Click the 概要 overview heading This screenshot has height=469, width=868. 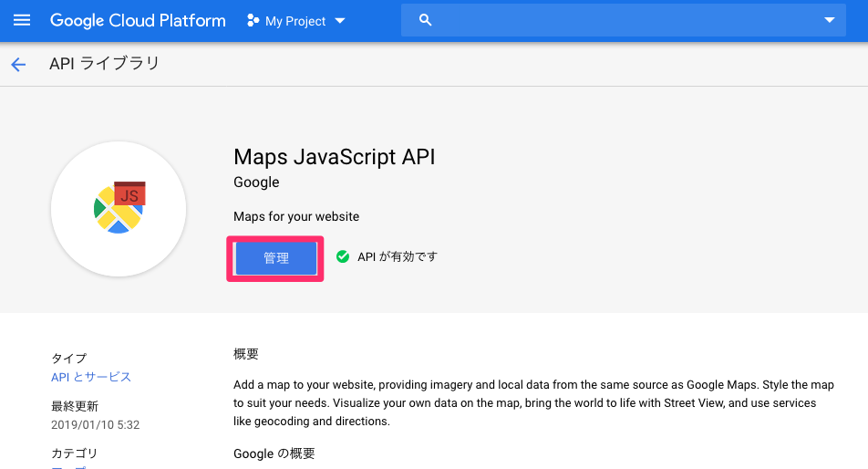click(246, 354)
